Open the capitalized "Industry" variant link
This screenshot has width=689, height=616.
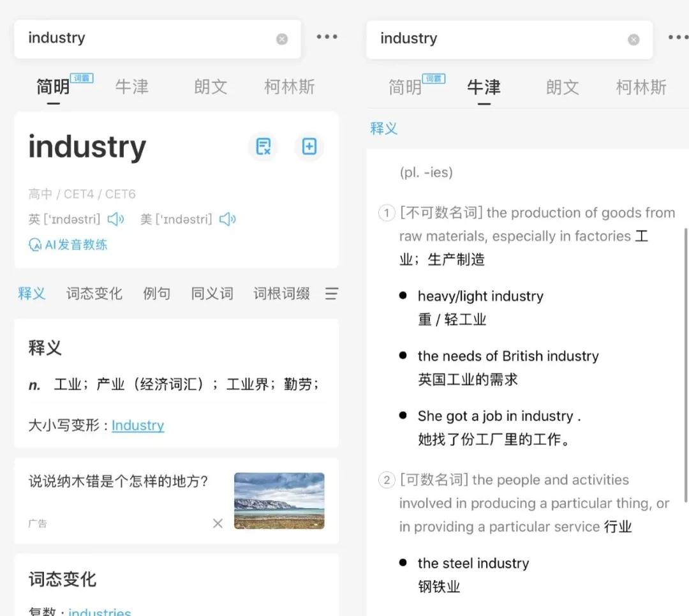point(138,425)
